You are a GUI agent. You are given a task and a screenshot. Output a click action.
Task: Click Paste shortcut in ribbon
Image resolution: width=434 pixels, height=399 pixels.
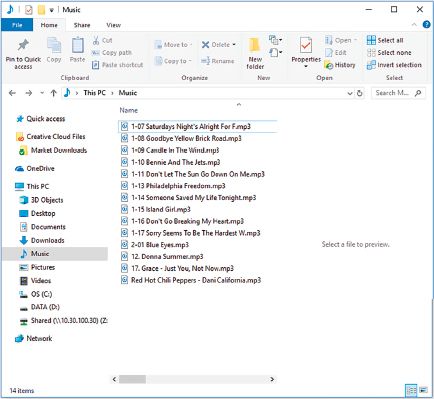(x=117, y=65)
